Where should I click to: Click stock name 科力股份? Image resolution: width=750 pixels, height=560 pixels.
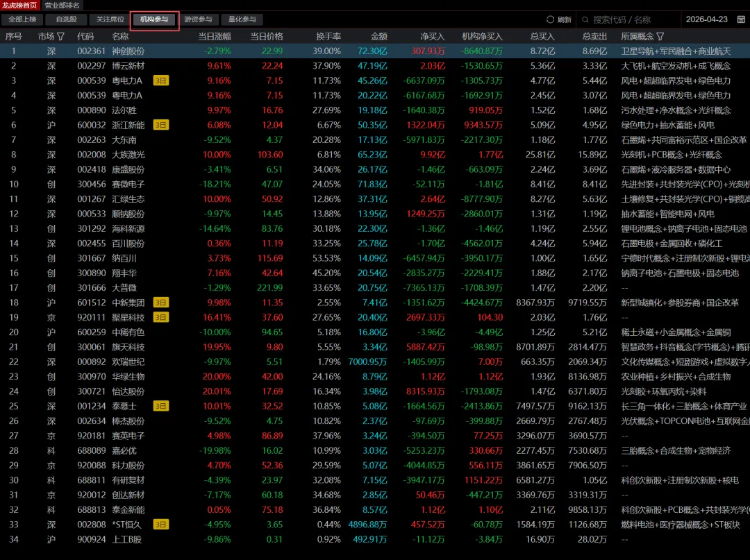pyautogui.click(x=128, y=466)
